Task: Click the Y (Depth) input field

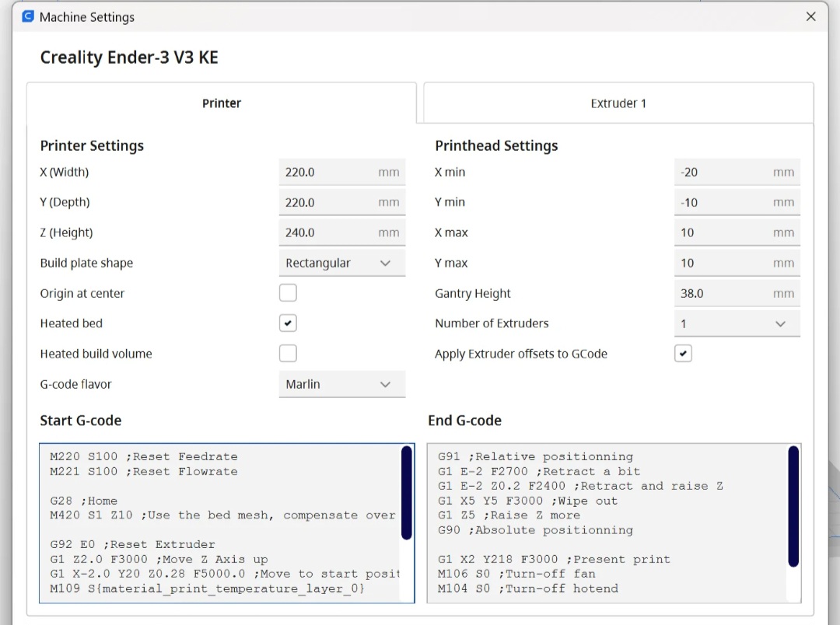Action: (x=341, y=202)
